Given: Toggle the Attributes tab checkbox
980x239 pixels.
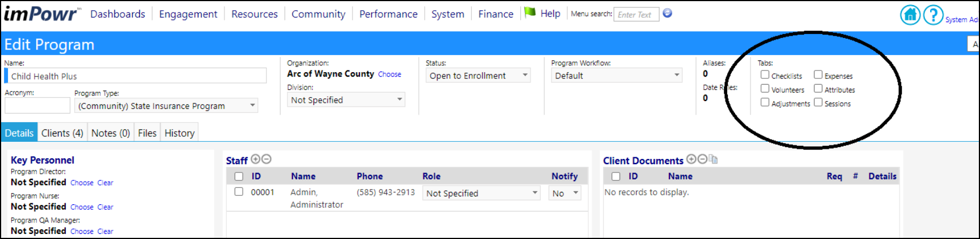Looking at the screenshot, I should (x=818, y=89).
